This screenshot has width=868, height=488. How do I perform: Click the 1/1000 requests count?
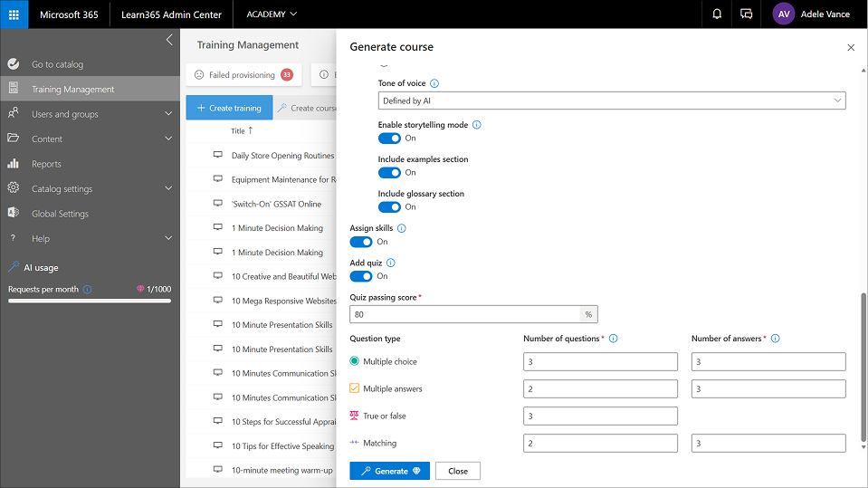[x=159, y=289]
